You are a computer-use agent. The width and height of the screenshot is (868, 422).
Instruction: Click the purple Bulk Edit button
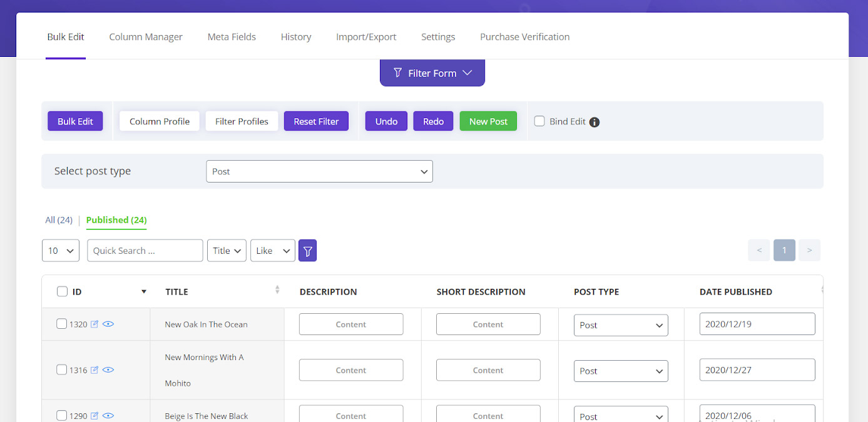75,121
